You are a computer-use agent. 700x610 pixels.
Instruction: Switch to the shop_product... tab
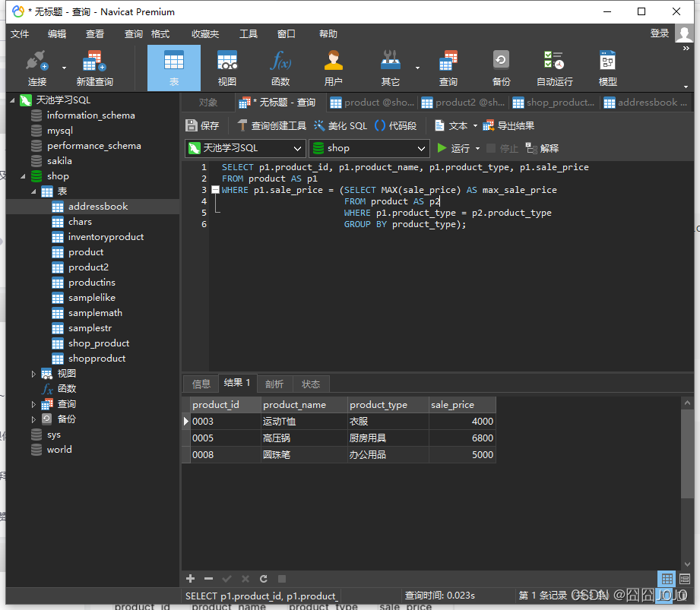point(554,103)
